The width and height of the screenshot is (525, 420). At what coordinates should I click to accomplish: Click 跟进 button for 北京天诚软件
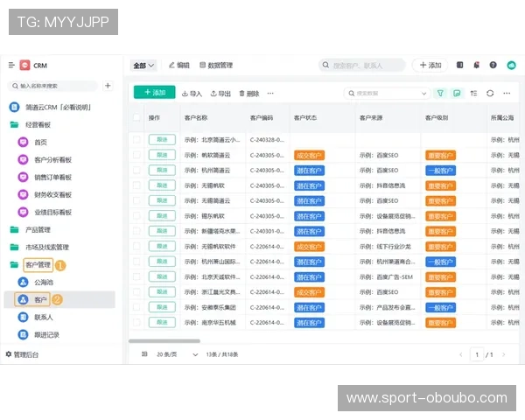tap(162, 276)
